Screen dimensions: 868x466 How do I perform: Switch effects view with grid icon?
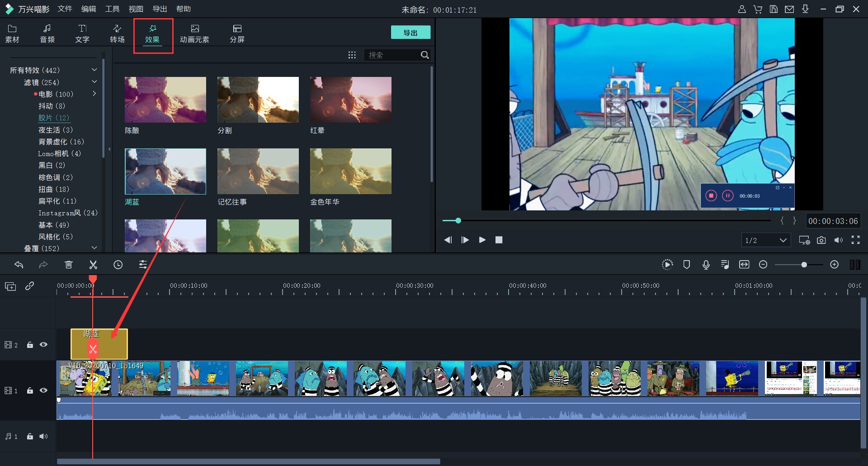tap(352, 55)
